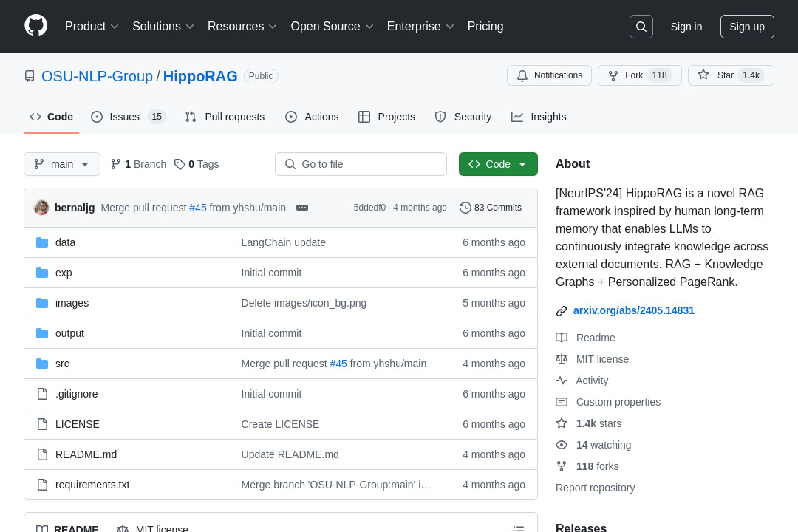Click the exp folder icon

pos(42,273)
